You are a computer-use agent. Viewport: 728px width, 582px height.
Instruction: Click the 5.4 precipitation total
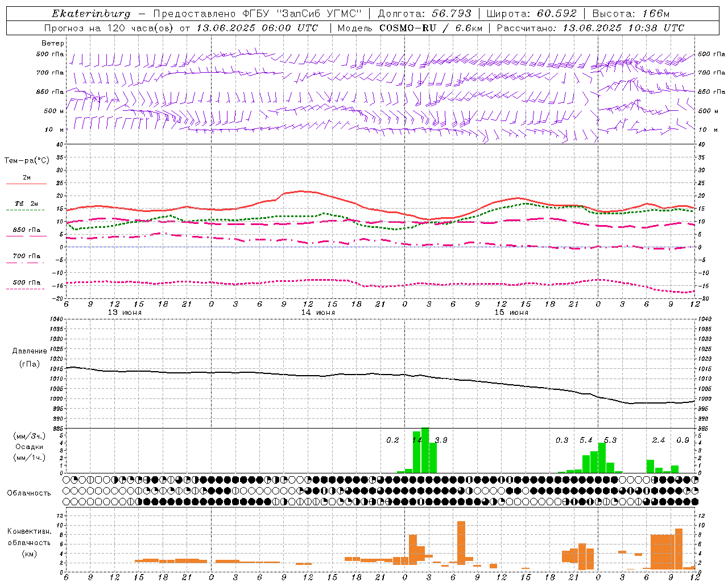click(586, 440)
